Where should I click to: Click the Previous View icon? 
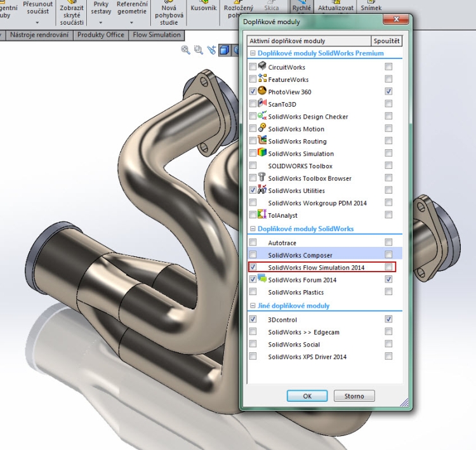(211, 50)
